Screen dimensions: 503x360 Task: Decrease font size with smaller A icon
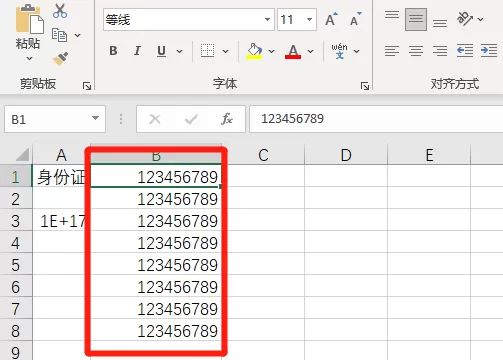tap(355, 19)
